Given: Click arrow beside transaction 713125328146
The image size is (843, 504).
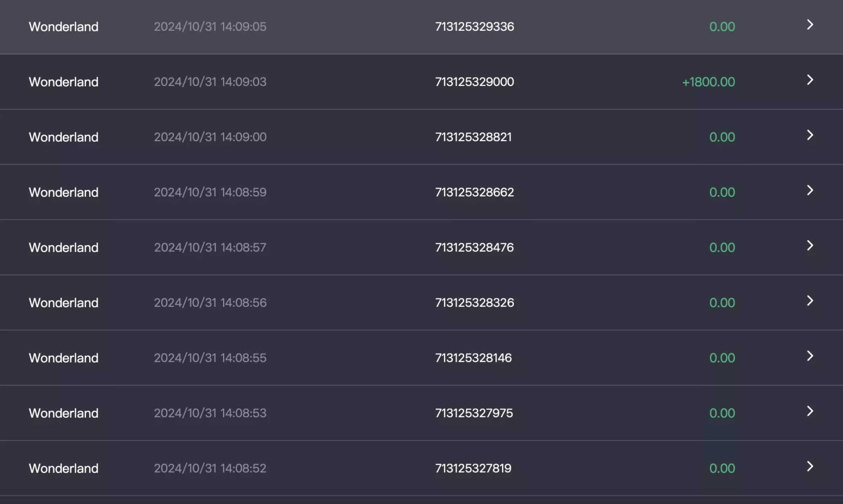Looking at the screenshot, I should 810,356.
